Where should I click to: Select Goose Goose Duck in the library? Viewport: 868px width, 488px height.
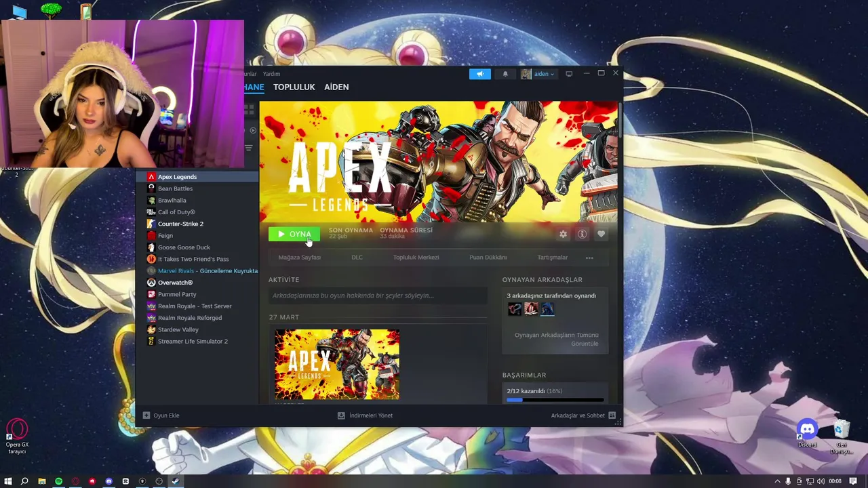(x=197, y=247)
